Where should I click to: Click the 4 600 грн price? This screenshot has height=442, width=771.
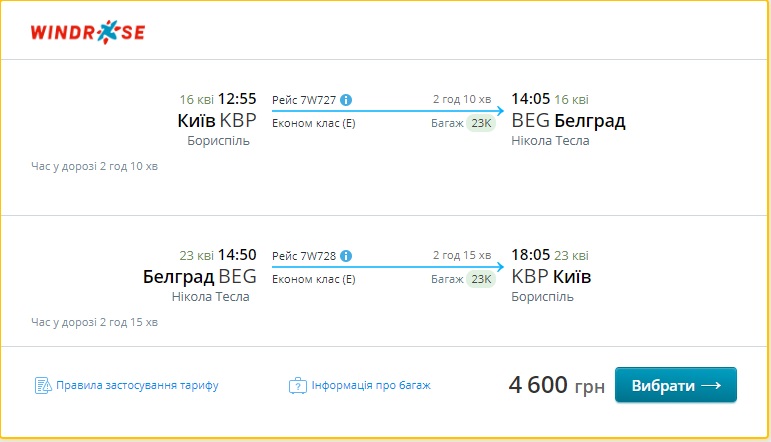coord(556,385)
